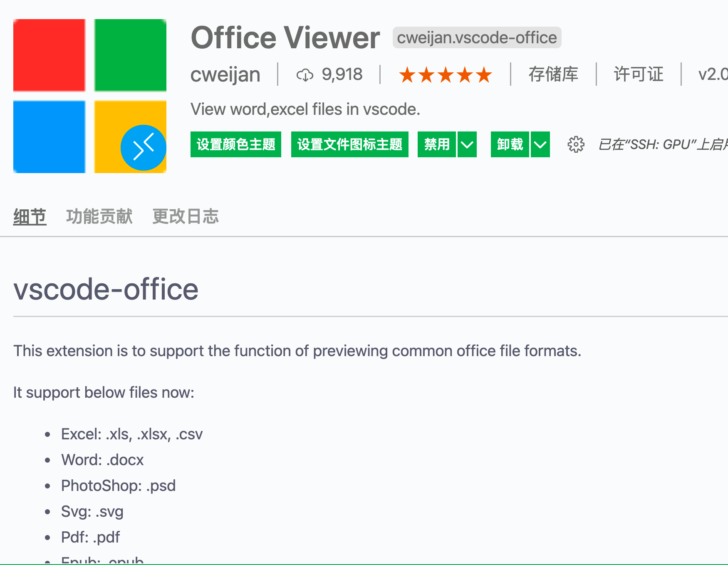Switch to the 功能贡献 tab
The image size is (728, 565).
tap(99, 216)
